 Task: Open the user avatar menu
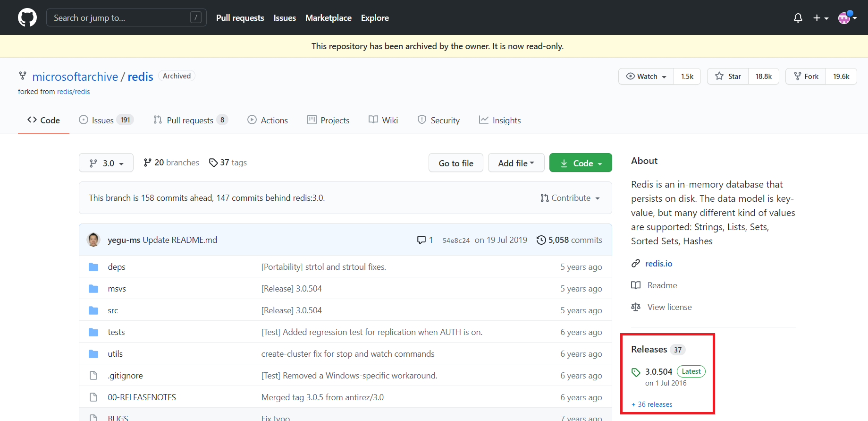click(847, 17)
